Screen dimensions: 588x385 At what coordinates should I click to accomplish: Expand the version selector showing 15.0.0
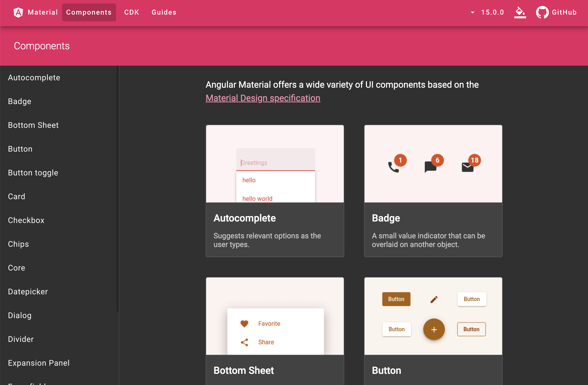[487, 12]
